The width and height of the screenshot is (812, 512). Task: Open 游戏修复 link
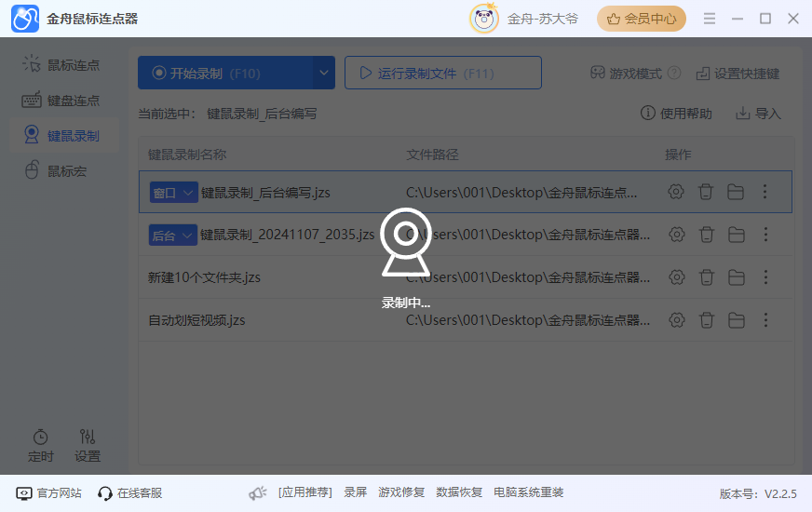click(401, 492)
